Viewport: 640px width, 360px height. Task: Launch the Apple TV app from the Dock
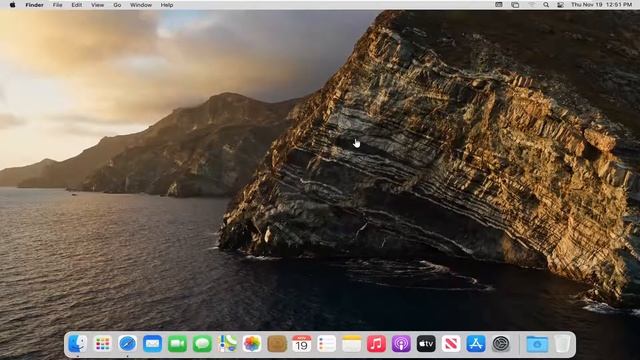(x=426, y=344)
